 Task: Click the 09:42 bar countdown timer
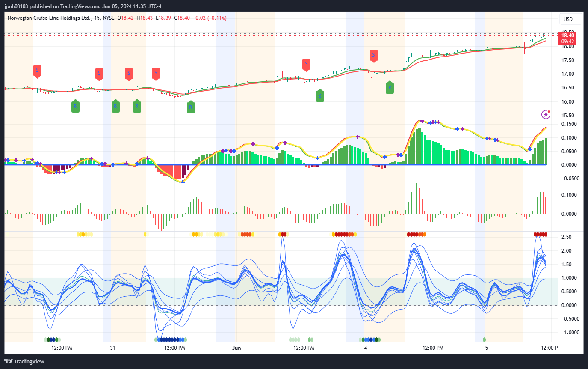(x=567, y=42)
